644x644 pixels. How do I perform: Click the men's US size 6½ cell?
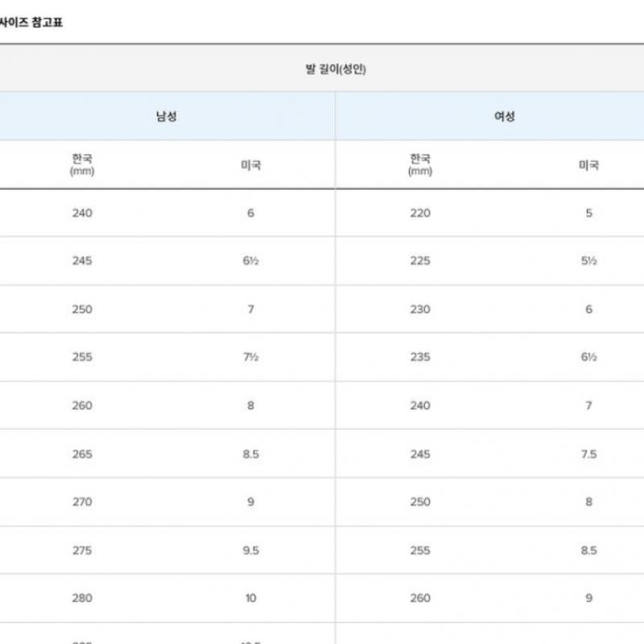pos(250,261)
